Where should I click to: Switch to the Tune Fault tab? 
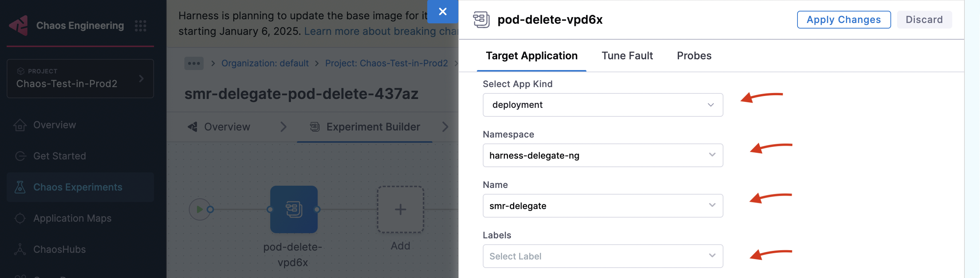click(x=627, y=56)
